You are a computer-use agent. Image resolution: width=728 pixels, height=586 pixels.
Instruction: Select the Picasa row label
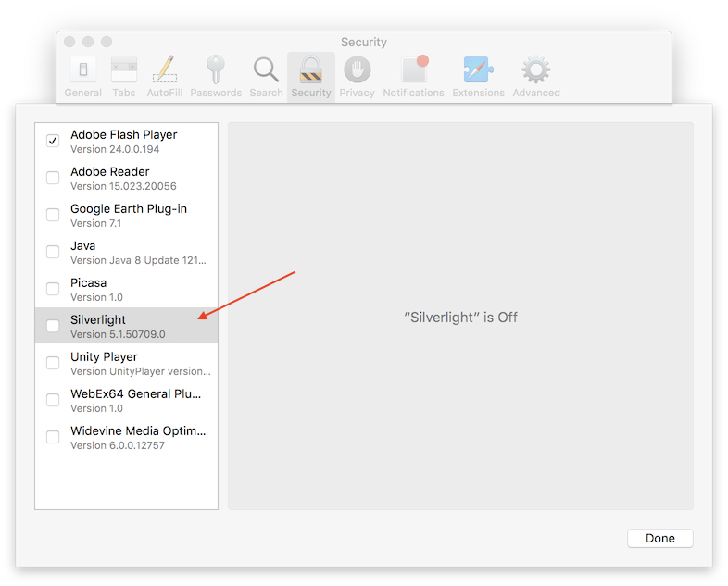pyautogui.click(x=88, y=282)
